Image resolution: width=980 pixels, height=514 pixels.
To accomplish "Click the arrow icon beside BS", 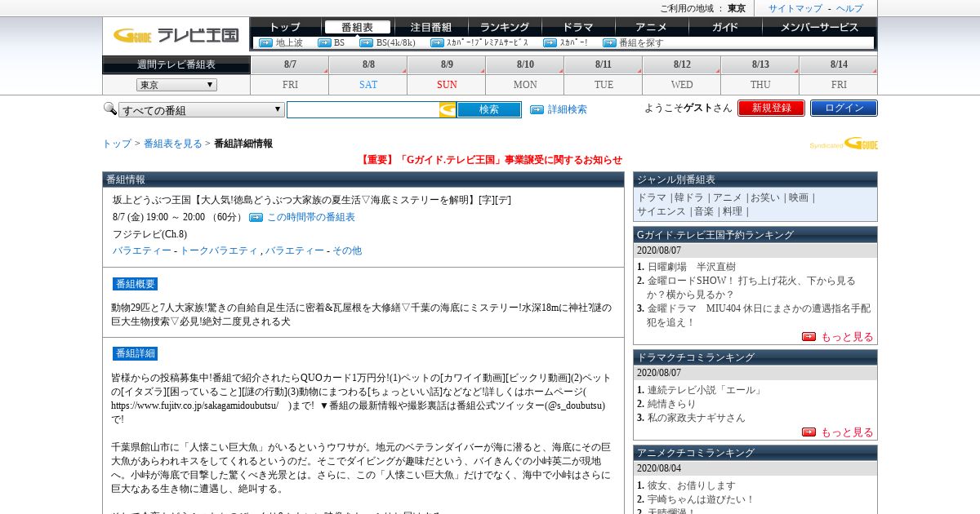I will tap(324, 43).
